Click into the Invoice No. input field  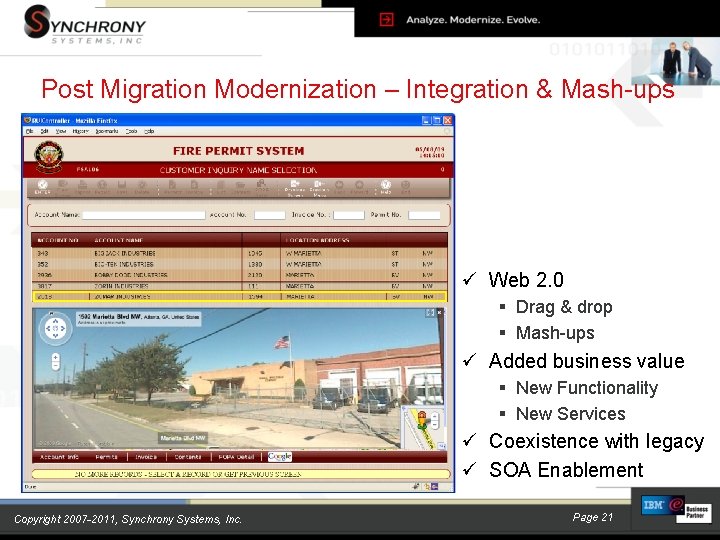point(349,215)
